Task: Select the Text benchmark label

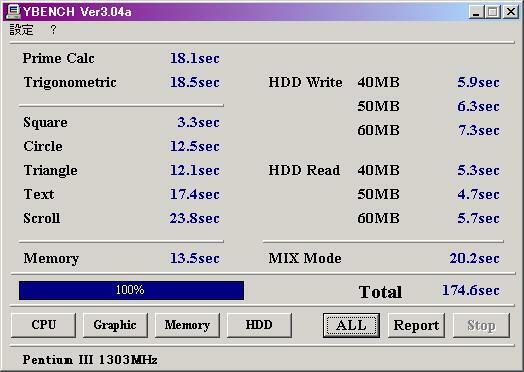Action: (x=39, y=194)
